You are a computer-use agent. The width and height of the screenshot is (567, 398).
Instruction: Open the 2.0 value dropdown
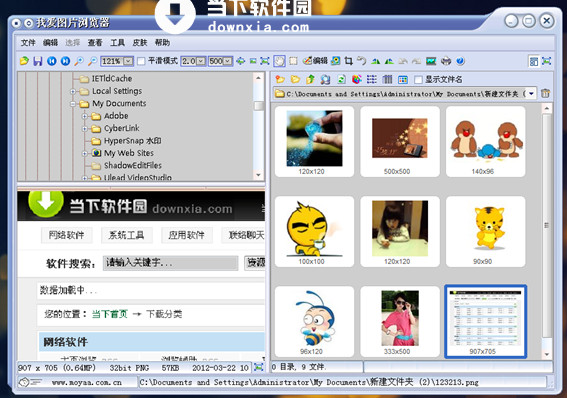[x=201, y=61]
